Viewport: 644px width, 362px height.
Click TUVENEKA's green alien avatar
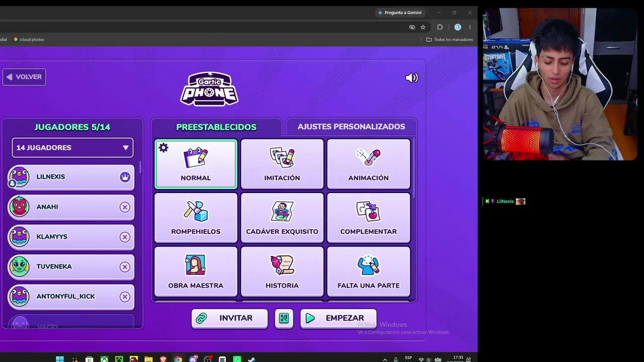click(19, 266)
